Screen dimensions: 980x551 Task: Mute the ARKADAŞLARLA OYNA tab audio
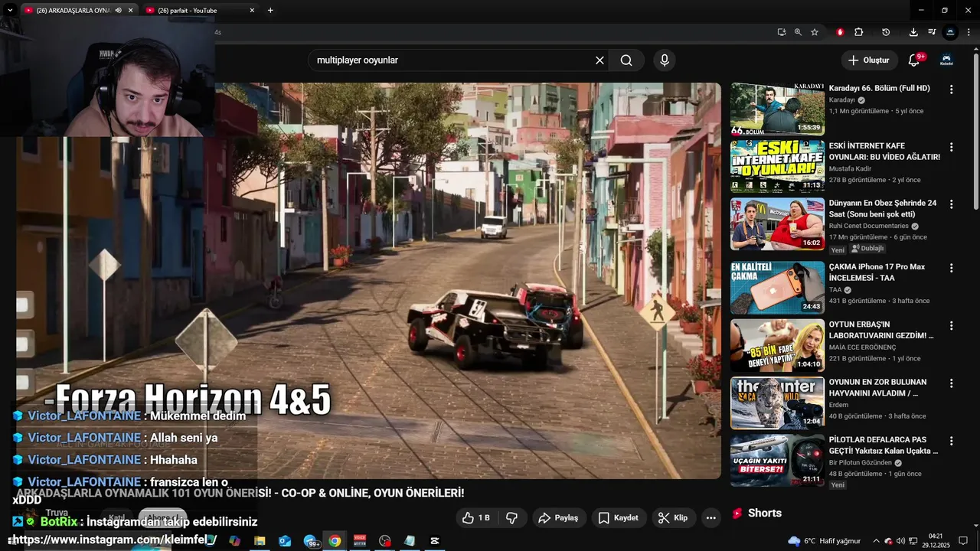pyautogui.click(x=118, y=11)
